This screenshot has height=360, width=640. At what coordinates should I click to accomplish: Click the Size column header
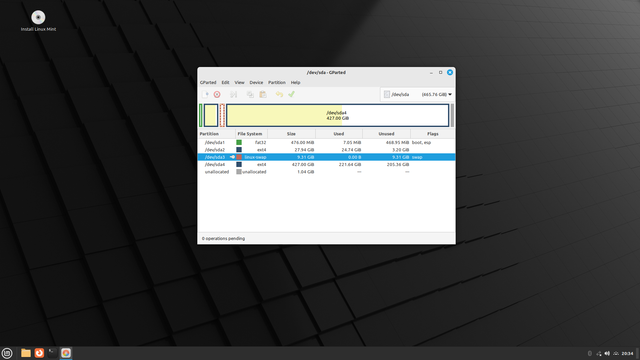pos(291,134)
